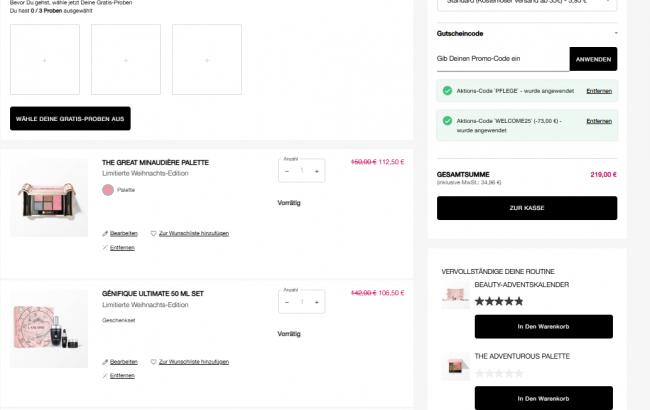Click the pencil edit icon for Minaudière Palette
Viewport: 650px width, 410px height.
pyautogui.click(x=105, y=233)
